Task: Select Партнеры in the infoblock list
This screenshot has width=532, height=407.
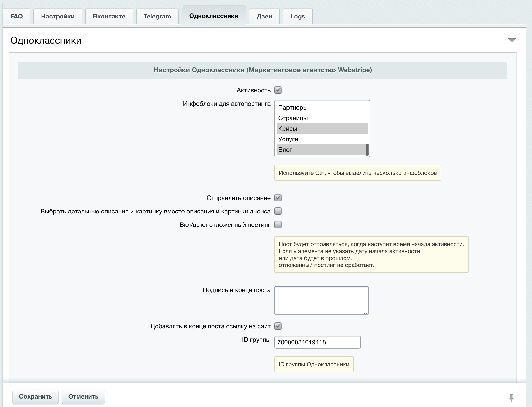Action: point(293,107)
